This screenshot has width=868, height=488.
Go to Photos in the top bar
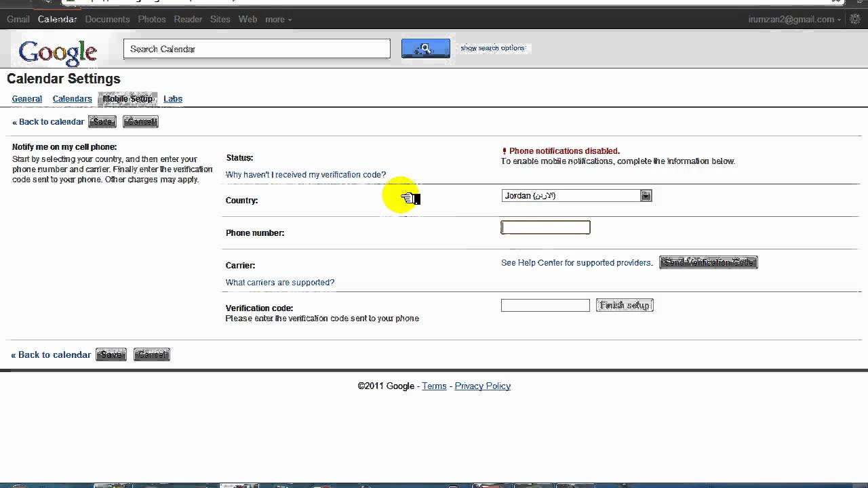pos(152,19)
